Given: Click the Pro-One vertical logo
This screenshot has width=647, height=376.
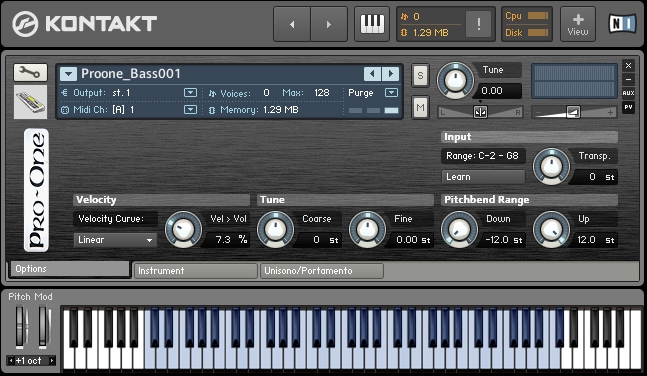Looking at the screenshot, I should (x=36, y=190).
